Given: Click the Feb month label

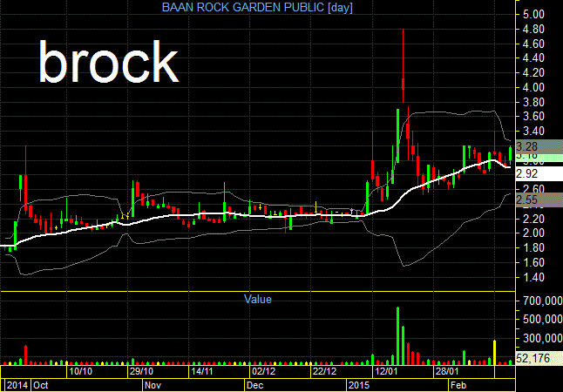Looking at the screenshot, I should 460,385.
